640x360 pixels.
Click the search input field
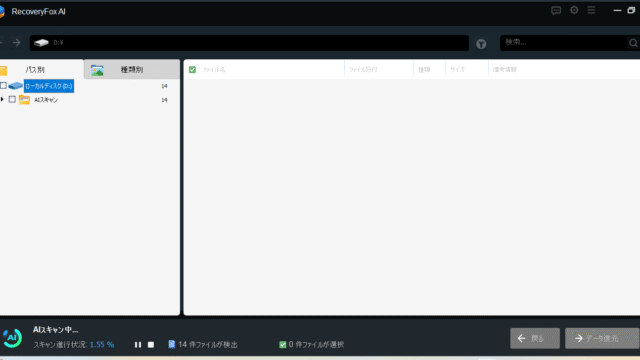(x=564, y=42)
